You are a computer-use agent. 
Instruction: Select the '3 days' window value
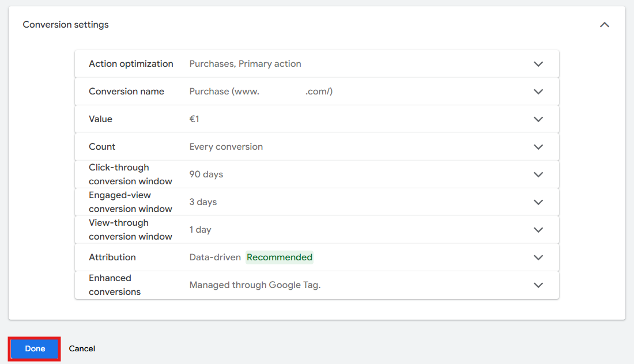pos(203,202)
